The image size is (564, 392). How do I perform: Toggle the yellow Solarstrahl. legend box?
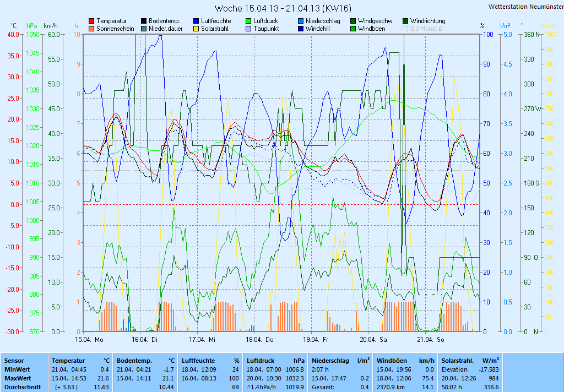[196, 29]
